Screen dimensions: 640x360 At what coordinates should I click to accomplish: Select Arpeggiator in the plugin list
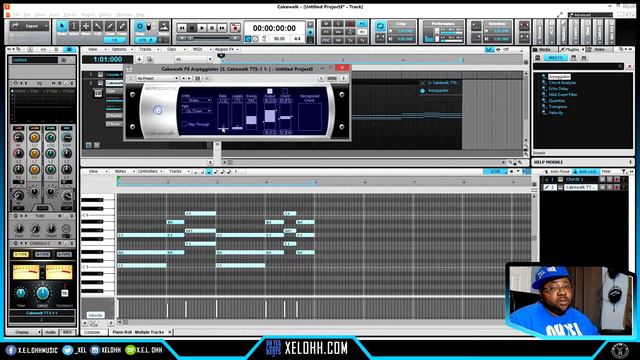click(x=559, y=77)
